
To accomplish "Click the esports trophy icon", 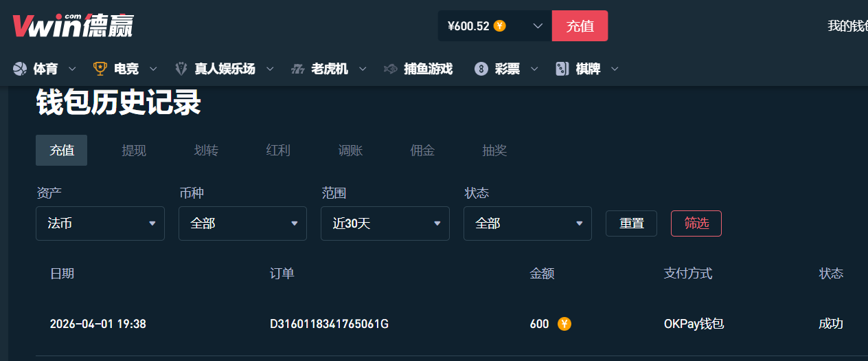I will tap(100, 69).
